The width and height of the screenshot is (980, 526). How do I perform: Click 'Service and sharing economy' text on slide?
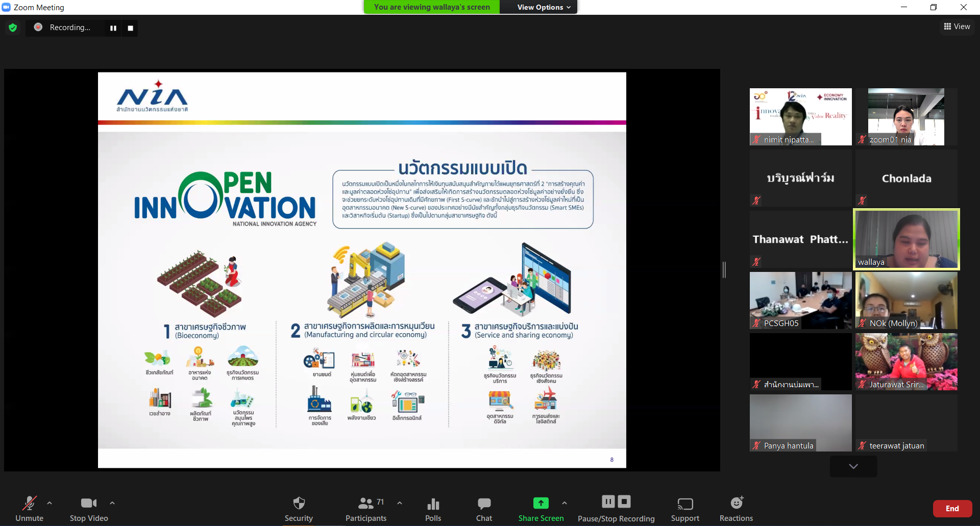[x=524, y=335]
